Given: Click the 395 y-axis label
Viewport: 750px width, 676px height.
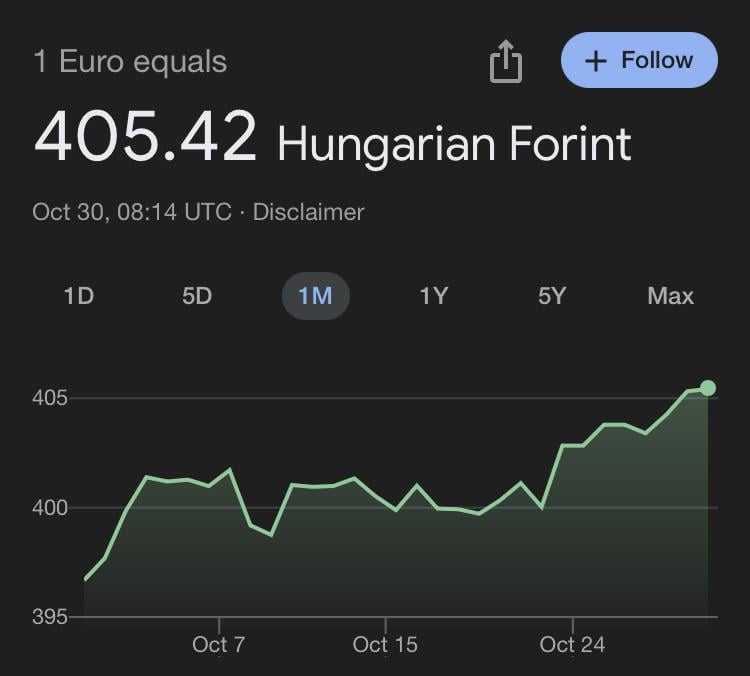Looking at the screenshot, I should tap(50, 617).
